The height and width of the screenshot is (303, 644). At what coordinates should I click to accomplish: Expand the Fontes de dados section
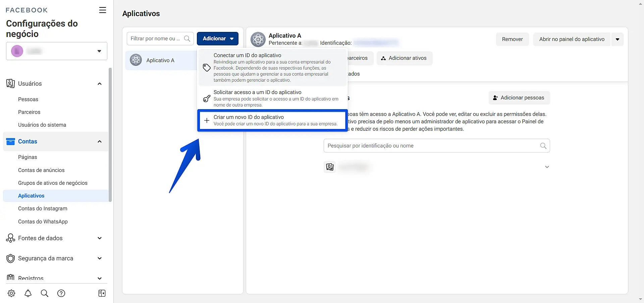point(100,238)
